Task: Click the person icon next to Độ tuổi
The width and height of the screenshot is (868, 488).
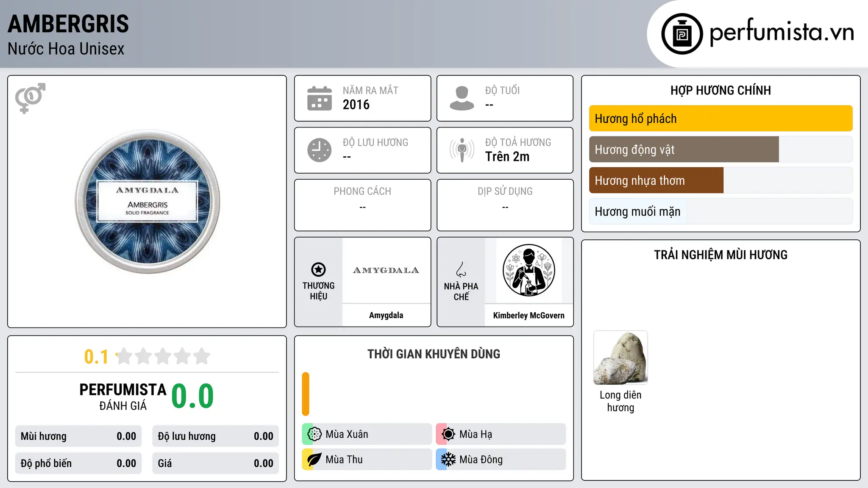Action: [462, 98]
